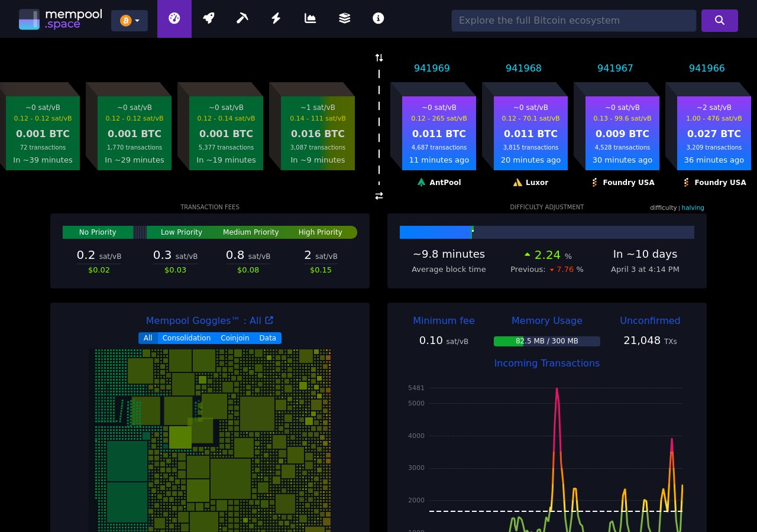Select the mempool dashboard gauge icon
The height and width of the screenshot is (532, 757).
pos(174,18)
